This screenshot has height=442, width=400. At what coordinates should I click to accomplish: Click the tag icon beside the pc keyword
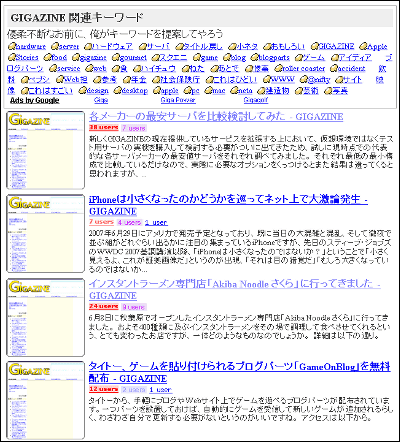(x=187, y=90)
